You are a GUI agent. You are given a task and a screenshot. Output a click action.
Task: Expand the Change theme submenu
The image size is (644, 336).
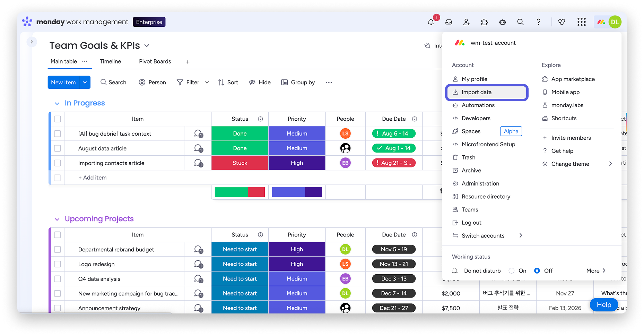[610, 164]
